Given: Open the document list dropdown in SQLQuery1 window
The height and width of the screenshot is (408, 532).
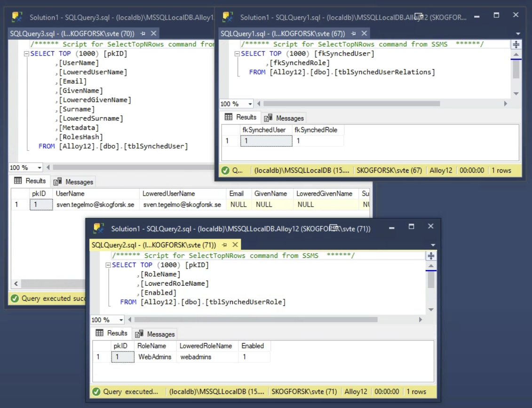Looking at the screenshot, I should (x=518, y=34).
